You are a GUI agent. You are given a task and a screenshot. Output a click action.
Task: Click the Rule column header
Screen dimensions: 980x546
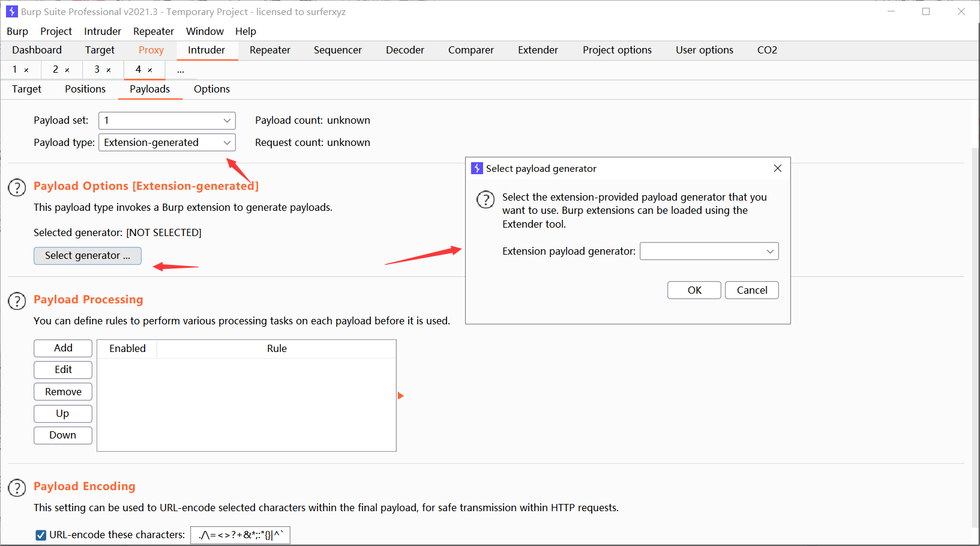click(277, 349)
